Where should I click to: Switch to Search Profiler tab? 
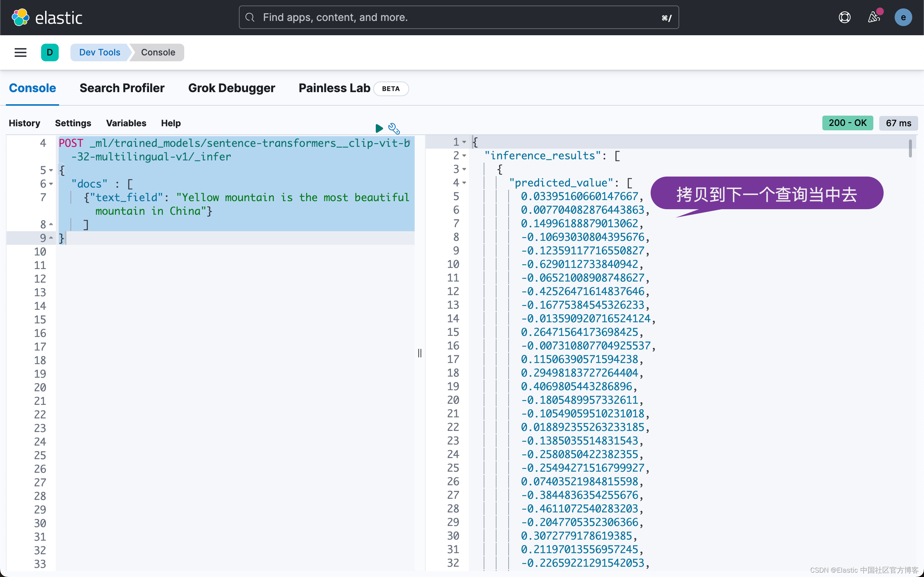pos(122,88)
